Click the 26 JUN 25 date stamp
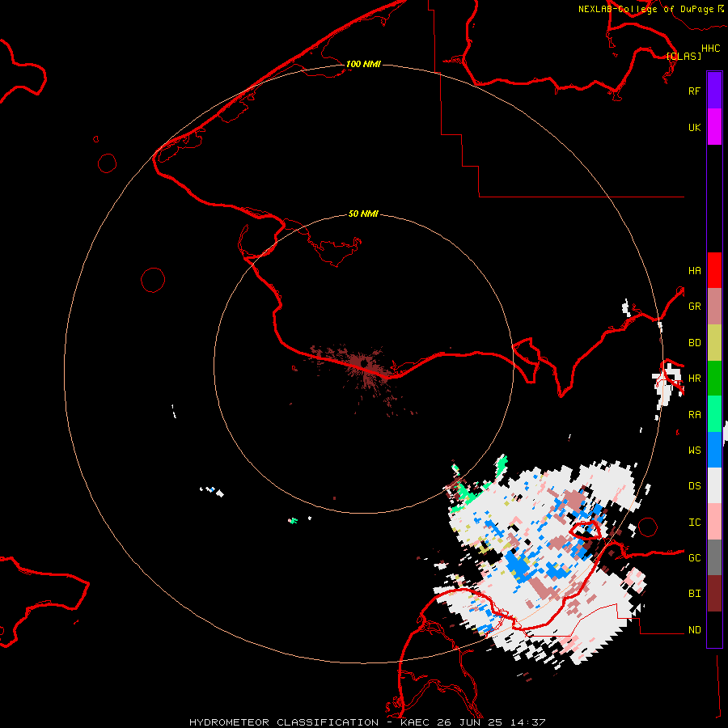Screen dimensions: 728x728 point(469,722)
